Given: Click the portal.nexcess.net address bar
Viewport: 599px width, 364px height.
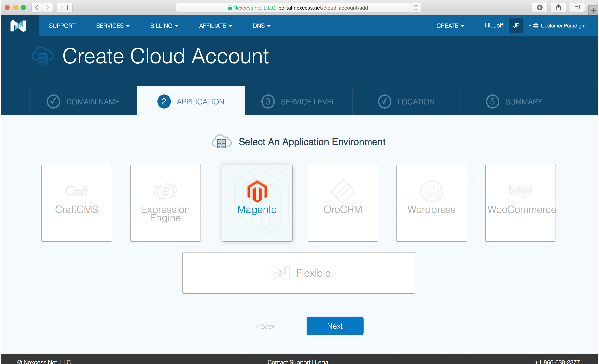Looking at the screenshot, I should pos(298,7).
